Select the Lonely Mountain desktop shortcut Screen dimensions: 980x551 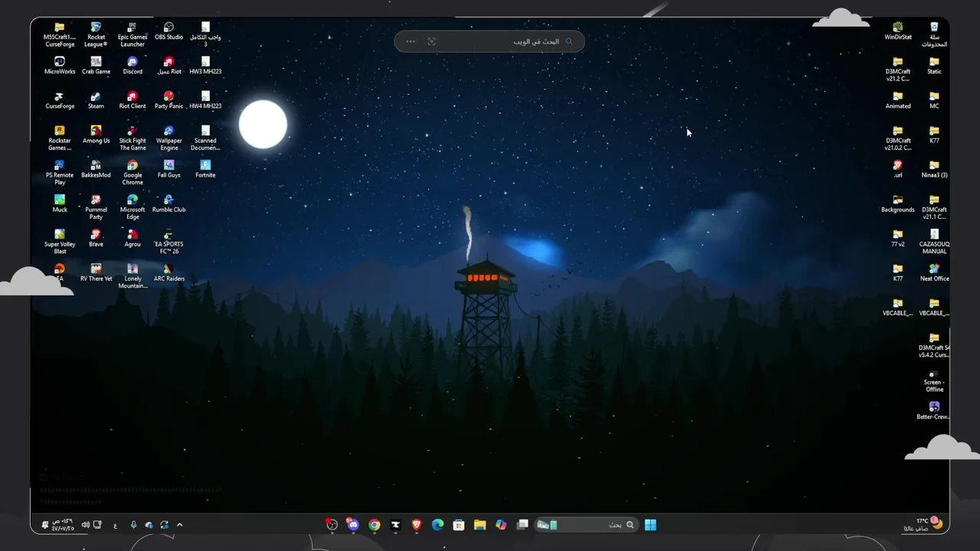click(132, 275)
